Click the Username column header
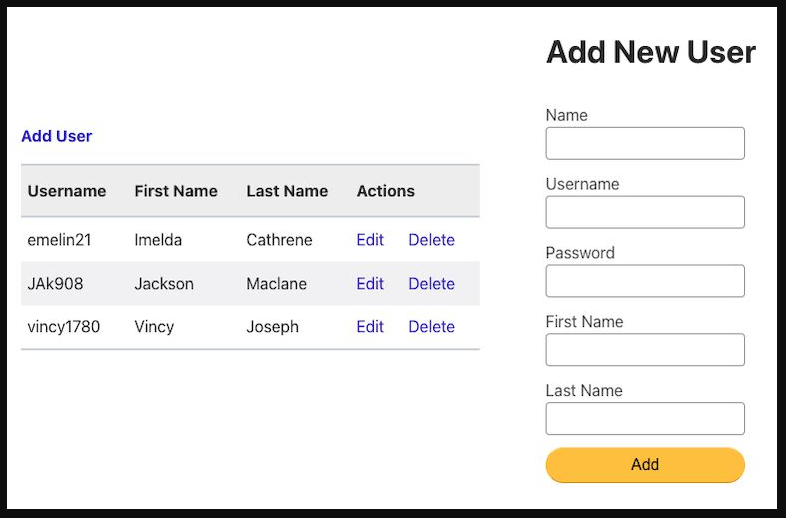Viewport: 786px width, 518px height. [67, 191]
